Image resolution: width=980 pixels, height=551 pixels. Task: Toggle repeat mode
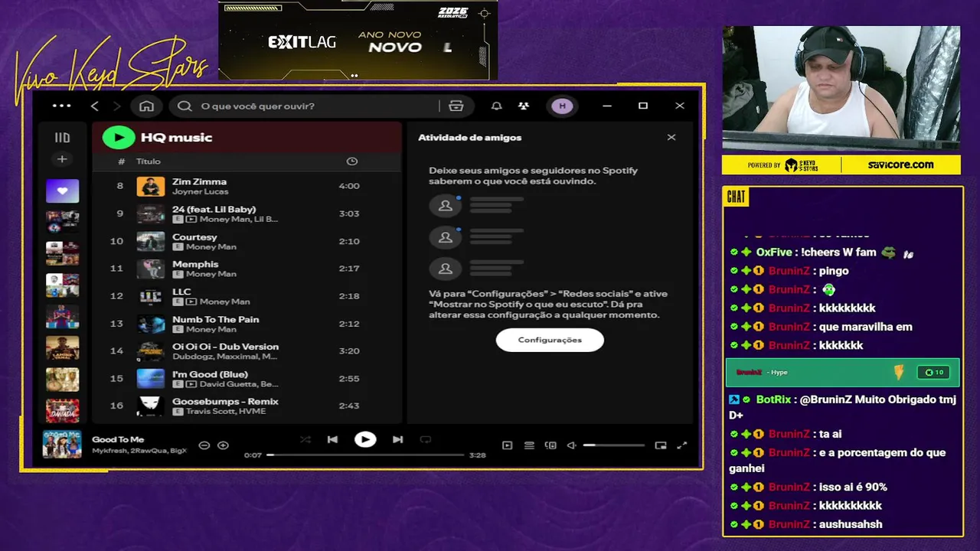[x=426, y=439]
